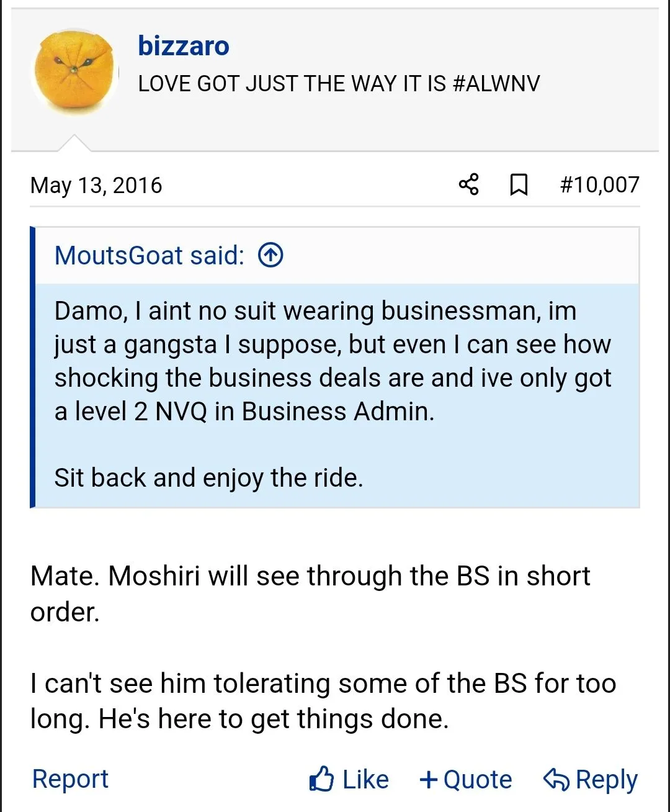Click the Quote label text
This screenshot has width=670, height=812.
(x=478, y=779)
